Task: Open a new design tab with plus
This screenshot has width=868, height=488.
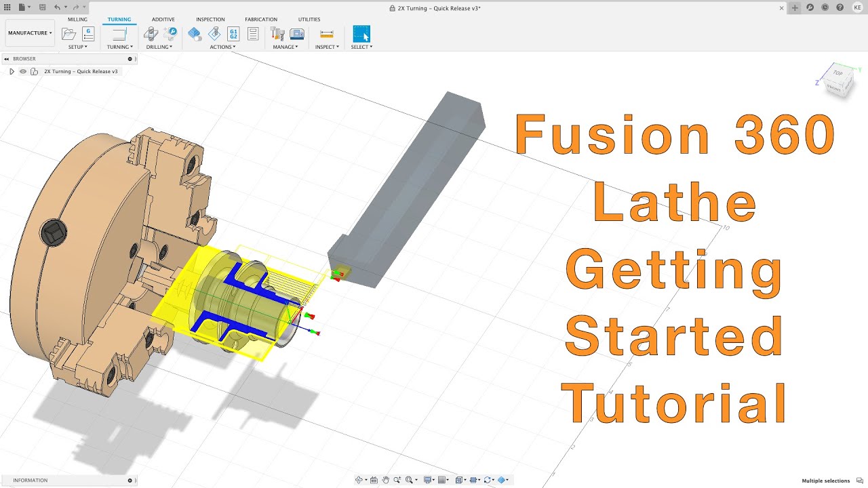Action: [x=794, y=7]
